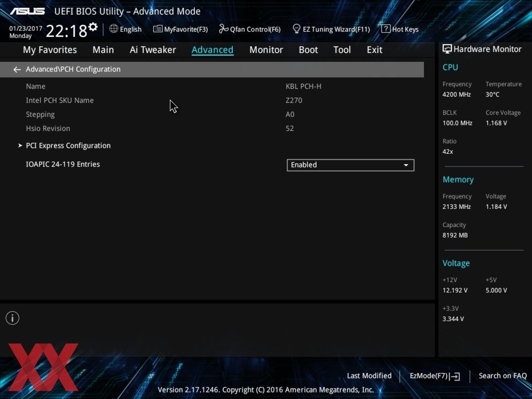Viewport: 532px width, 399px height.
Task: Select English language option
Action: 131,29
